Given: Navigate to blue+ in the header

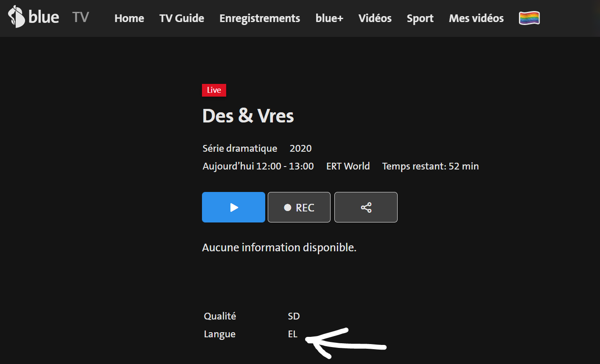Looking at the screenshot, I should tap(329, 18).
